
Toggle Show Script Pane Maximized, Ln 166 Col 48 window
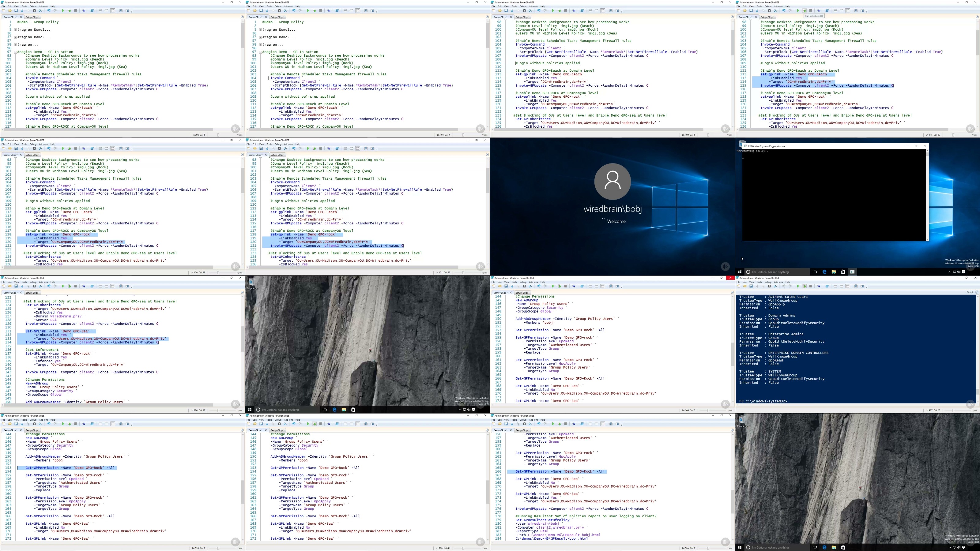point(358,424)
